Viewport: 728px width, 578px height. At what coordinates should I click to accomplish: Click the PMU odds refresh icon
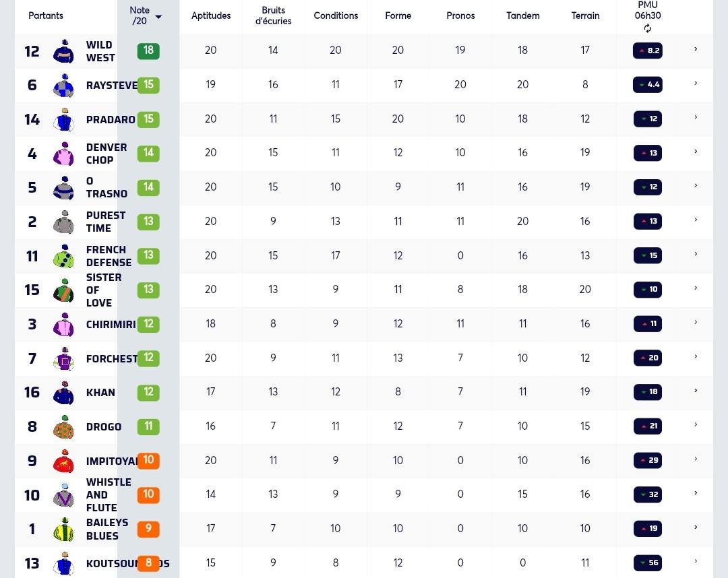pos(647,29)
